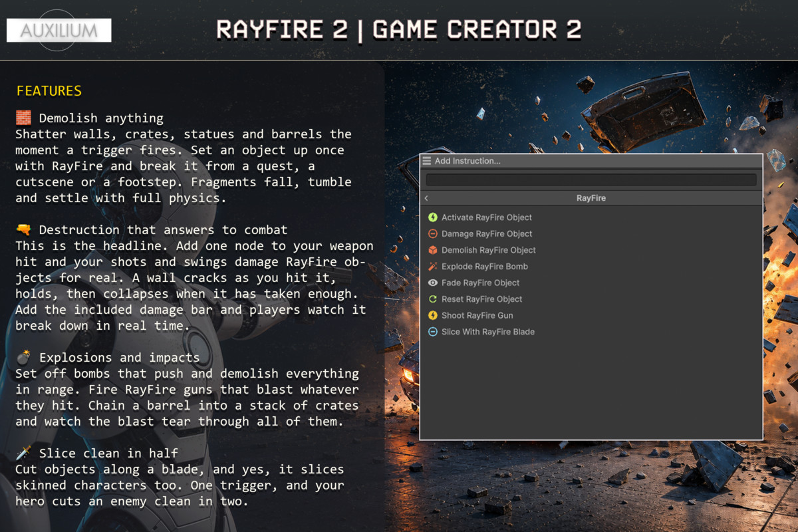Screen dimensions: 798x532
Task: Click the gun icon beside Destruction heading
Action: tap(23, 230)
